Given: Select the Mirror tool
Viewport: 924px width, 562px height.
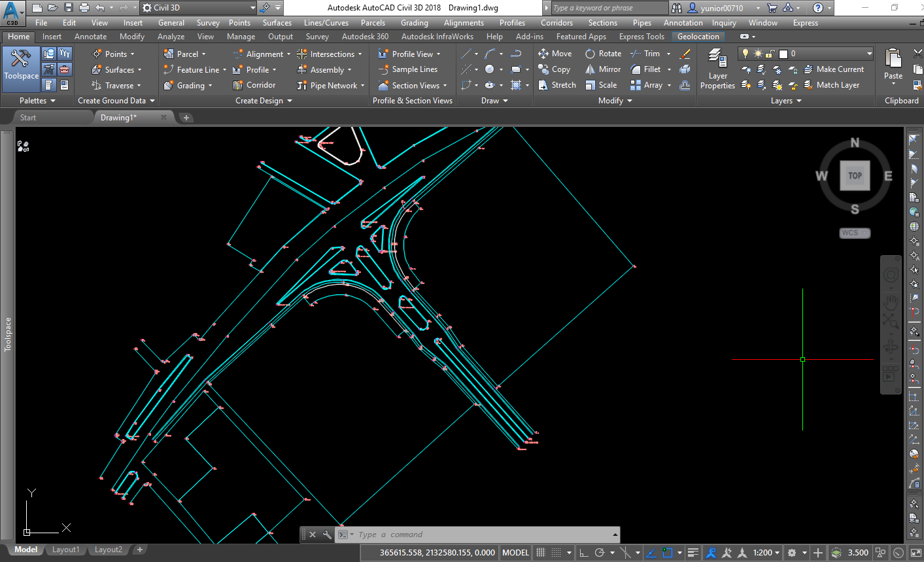Looking at the screenshot, I should click(x=603, y=69).
